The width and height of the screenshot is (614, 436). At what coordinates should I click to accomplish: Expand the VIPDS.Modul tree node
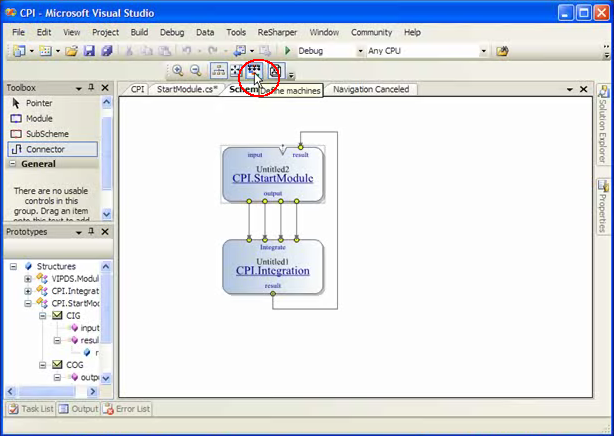[28, 279]
